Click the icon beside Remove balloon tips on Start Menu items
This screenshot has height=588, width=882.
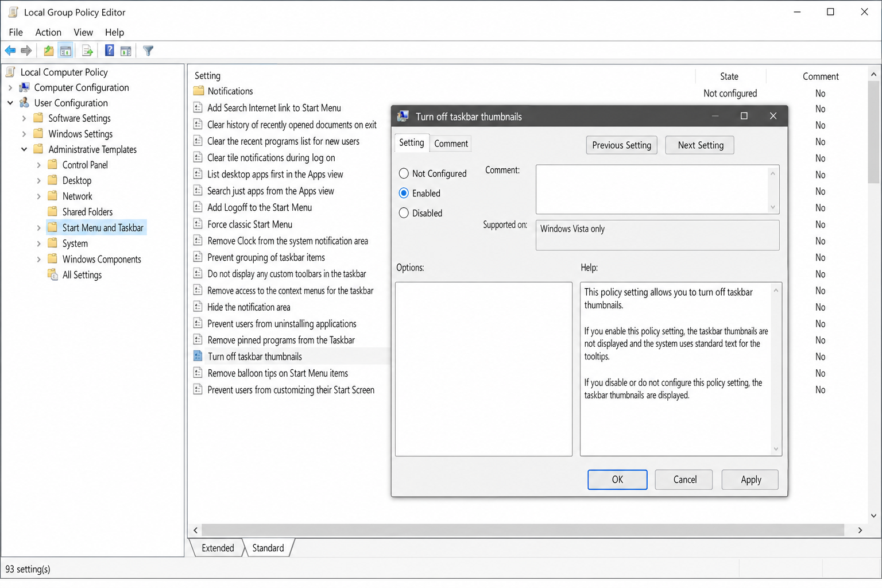[x=198, y=373]
